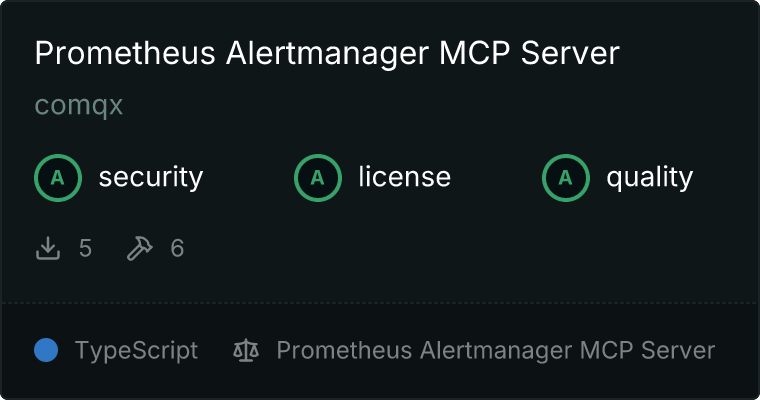Click the hammer tools icon
Viewport: 760px width, 400px height.
[140, 248]
